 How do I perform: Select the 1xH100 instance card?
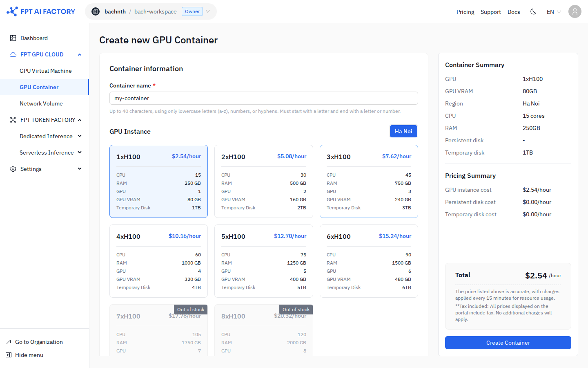pyautogui.click(x=158, y=181)
